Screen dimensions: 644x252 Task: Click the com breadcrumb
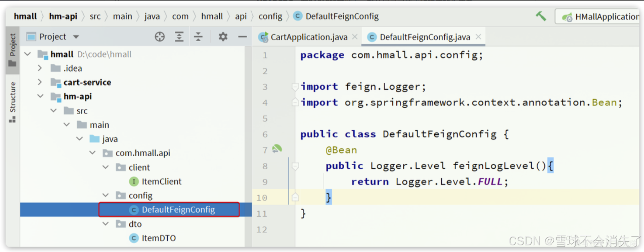[180, 16]
